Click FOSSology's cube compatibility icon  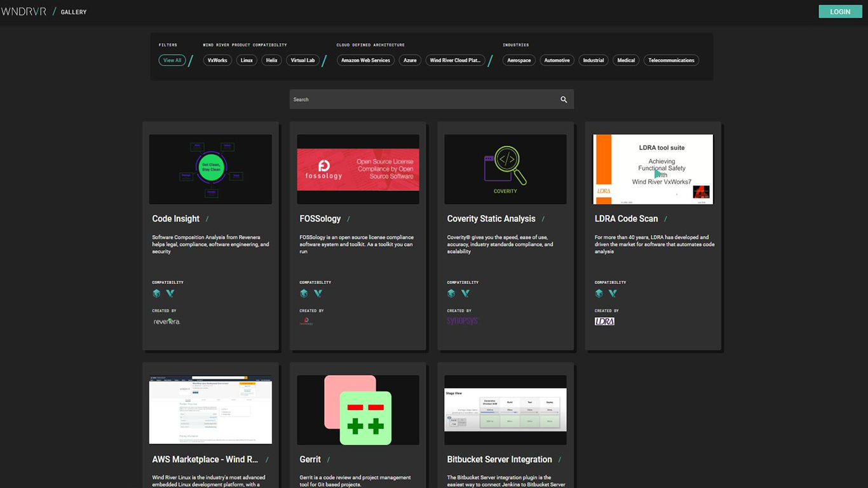tap(304, 294)
